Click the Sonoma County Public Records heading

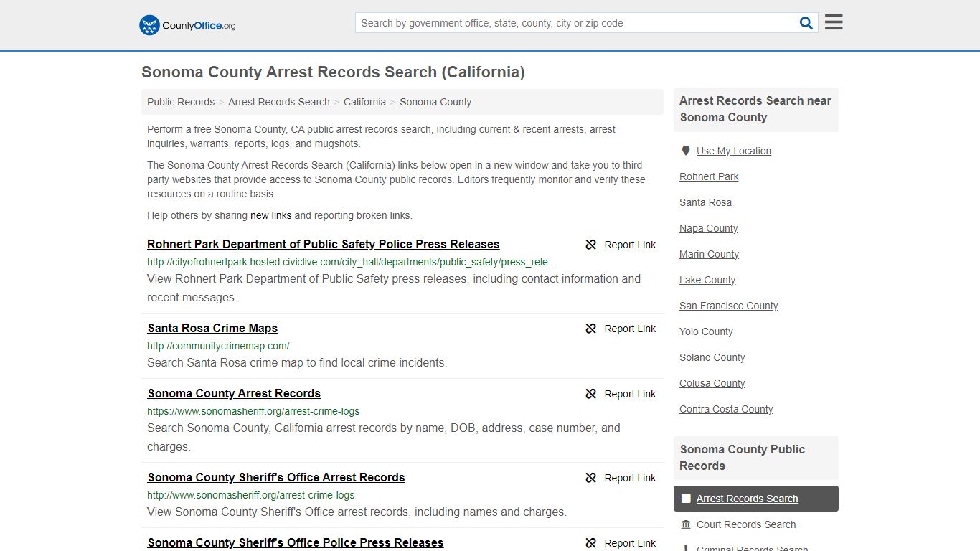743,458
